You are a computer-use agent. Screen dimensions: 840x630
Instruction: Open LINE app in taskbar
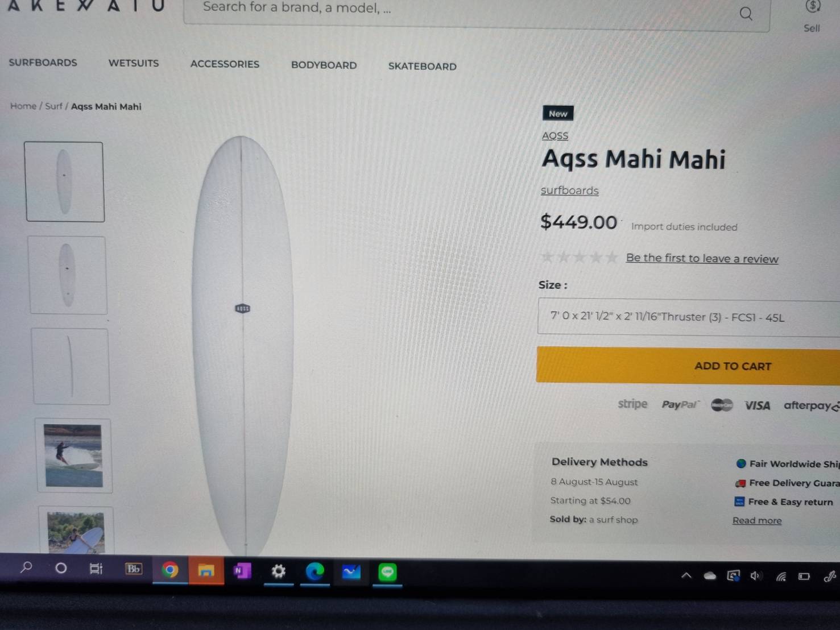[x=387, y=572]
